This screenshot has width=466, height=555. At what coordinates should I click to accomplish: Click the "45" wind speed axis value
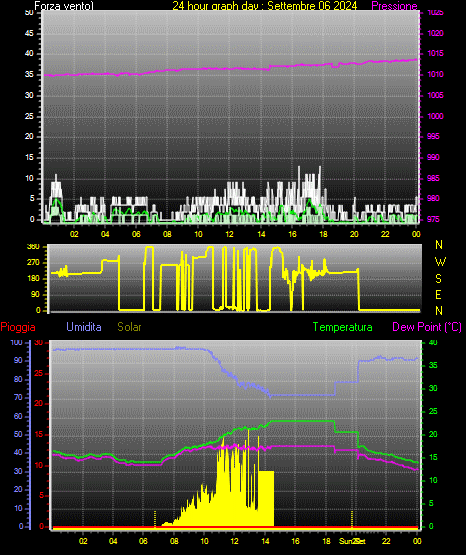click(x=29, y=33)
